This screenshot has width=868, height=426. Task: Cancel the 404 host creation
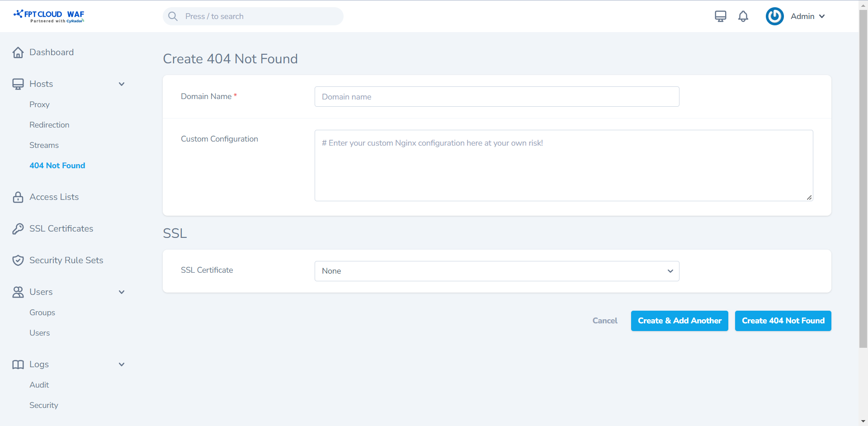pyautogui.click(x=604, y=321)
